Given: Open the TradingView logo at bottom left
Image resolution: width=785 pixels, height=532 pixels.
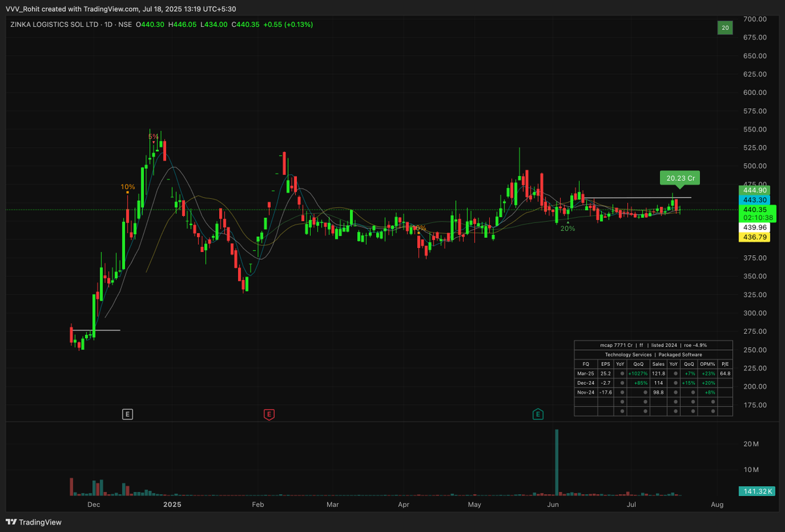Looking at the screenshot, I should [33, 522].
